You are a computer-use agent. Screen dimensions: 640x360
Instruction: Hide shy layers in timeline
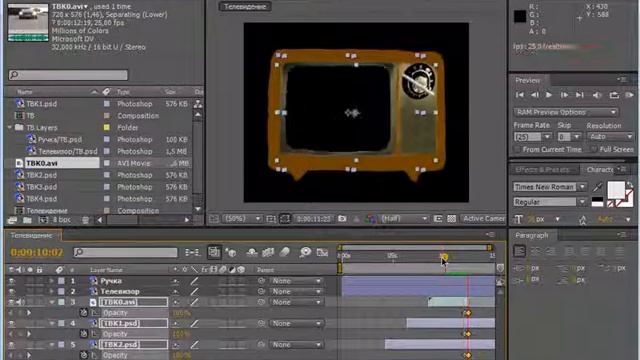pyautogui.click(x=251, y=253)
